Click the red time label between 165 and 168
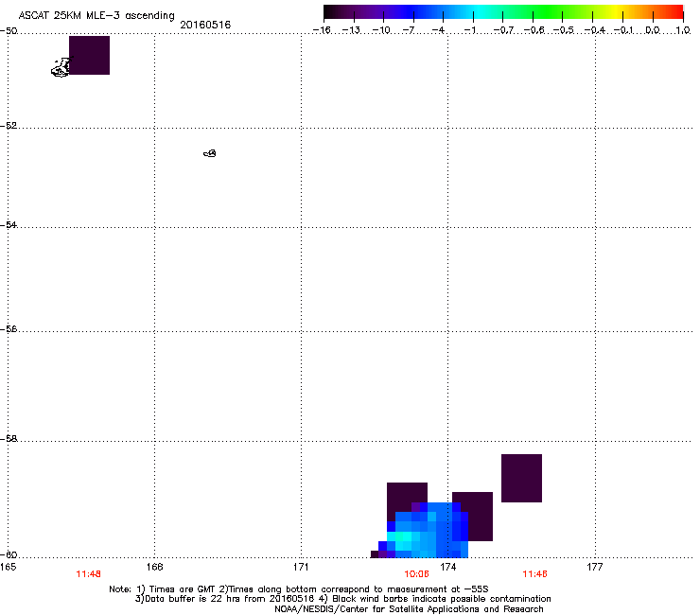 88,574
